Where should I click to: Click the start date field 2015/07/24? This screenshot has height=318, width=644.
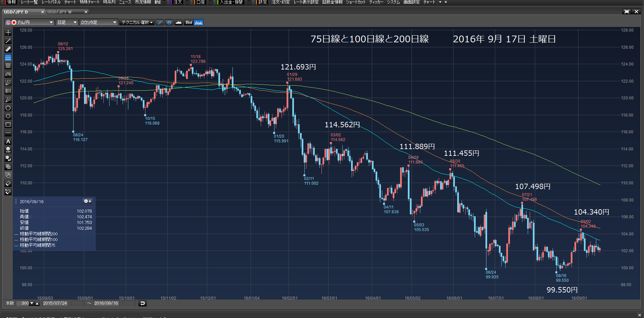coord(55,303)
